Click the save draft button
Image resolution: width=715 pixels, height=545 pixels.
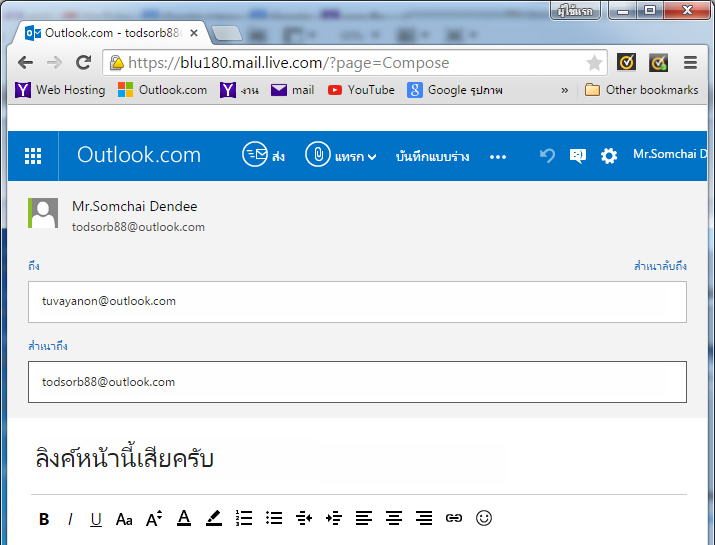pyautogui.click(x=432, y=157)
